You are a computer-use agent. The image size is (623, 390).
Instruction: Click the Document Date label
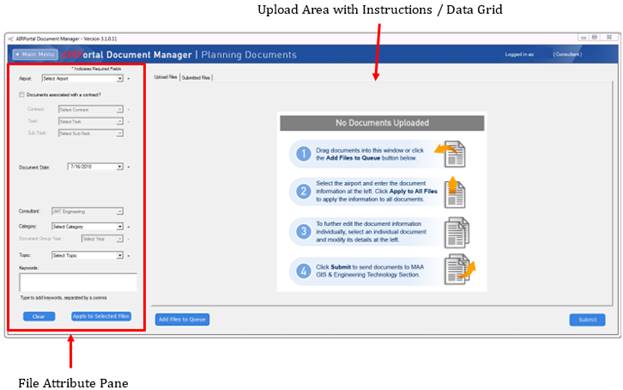(34, 168)
